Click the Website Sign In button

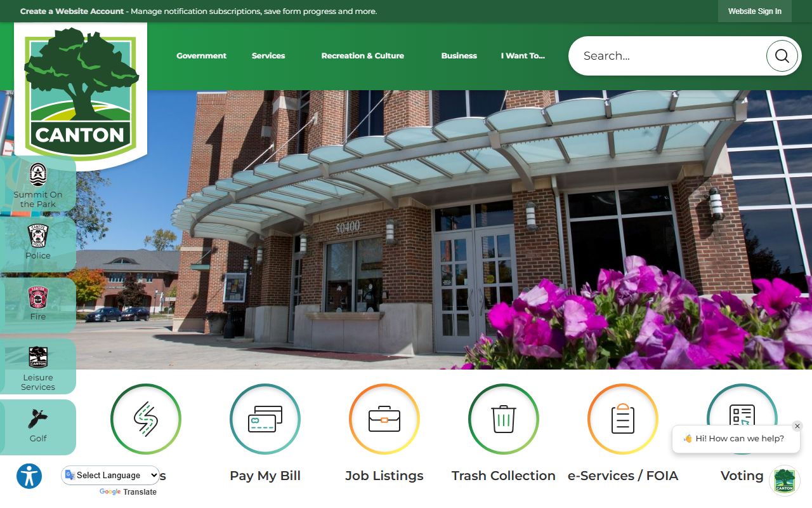point(754,11)
